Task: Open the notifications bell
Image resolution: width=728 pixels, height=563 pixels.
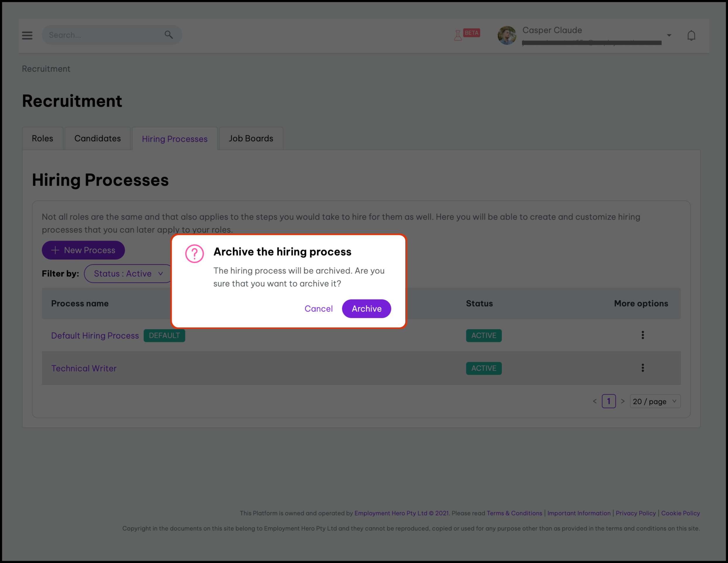Action: pyautogui.click(x=691, y=35)
